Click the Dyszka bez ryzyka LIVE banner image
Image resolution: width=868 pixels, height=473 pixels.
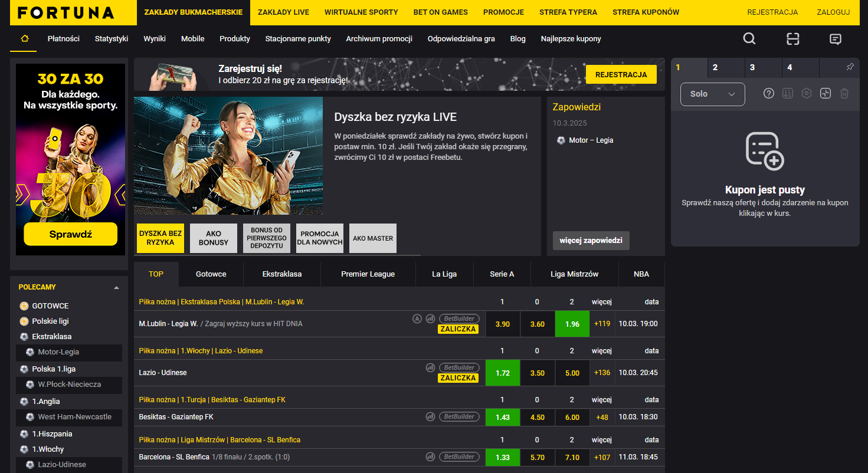(x=228, y=156)
